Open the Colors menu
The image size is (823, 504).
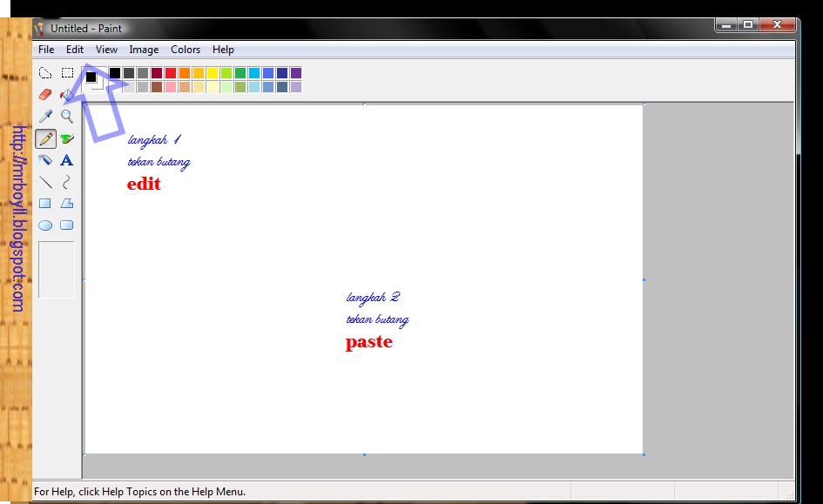pyautogui.click(x=186, y=50)
